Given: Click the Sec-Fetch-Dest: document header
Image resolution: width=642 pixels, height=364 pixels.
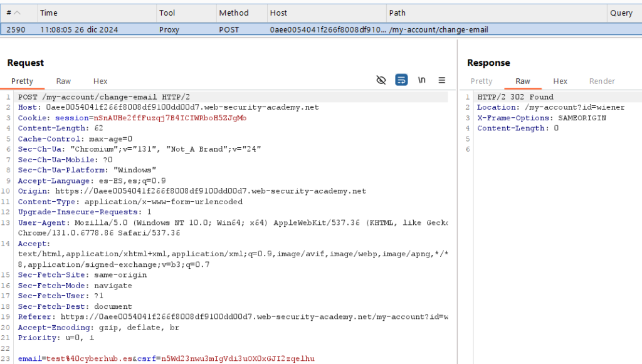Looking at the screenshot, I should [75, 306].
